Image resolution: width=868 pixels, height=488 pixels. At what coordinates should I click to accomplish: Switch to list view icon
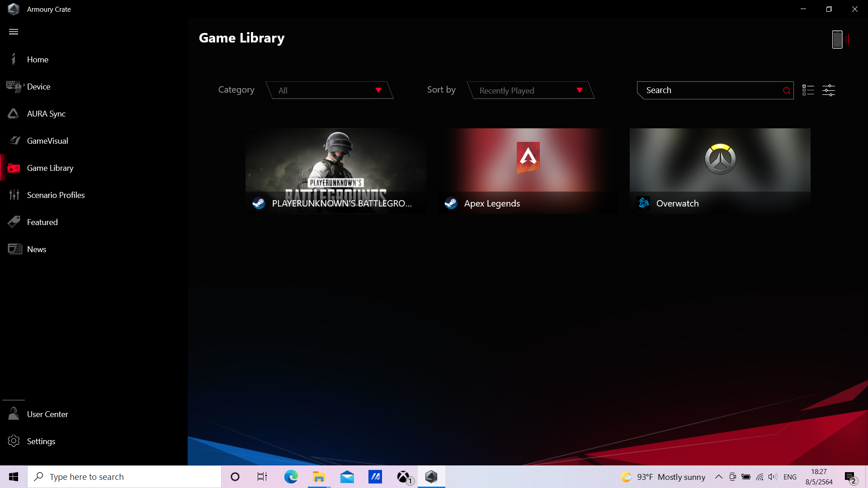pos(808,90)
